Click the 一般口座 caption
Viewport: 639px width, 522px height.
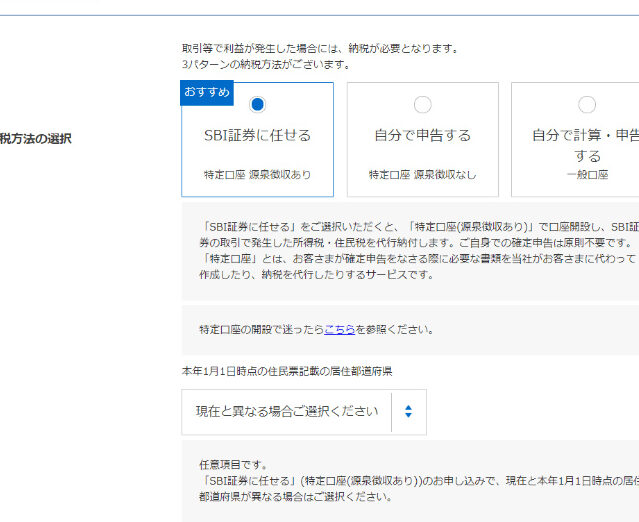pyautogui.click(x=587, y=174)
